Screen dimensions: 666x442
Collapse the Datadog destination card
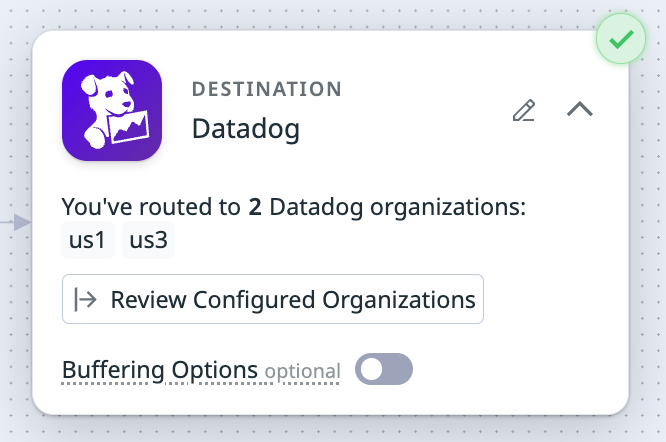coord(580,110)
